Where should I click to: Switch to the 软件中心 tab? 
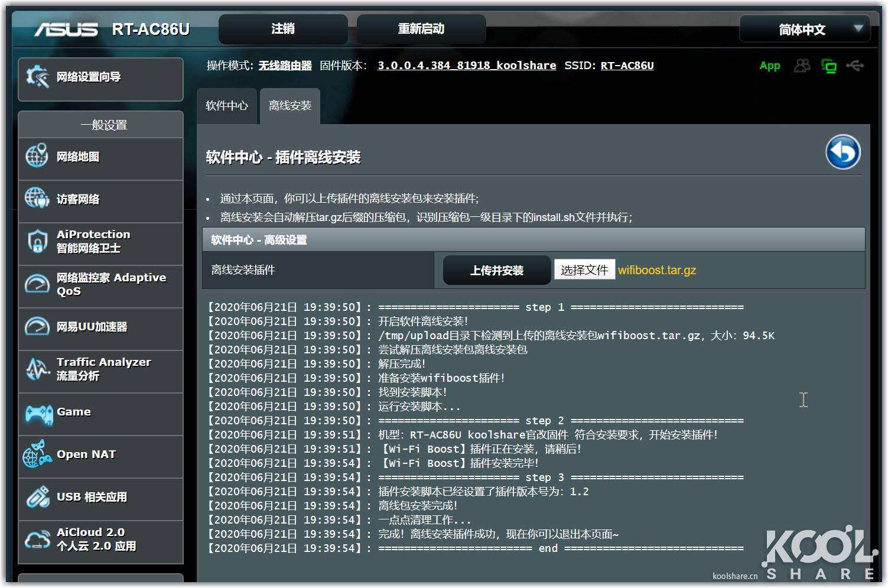pos(227,106)
